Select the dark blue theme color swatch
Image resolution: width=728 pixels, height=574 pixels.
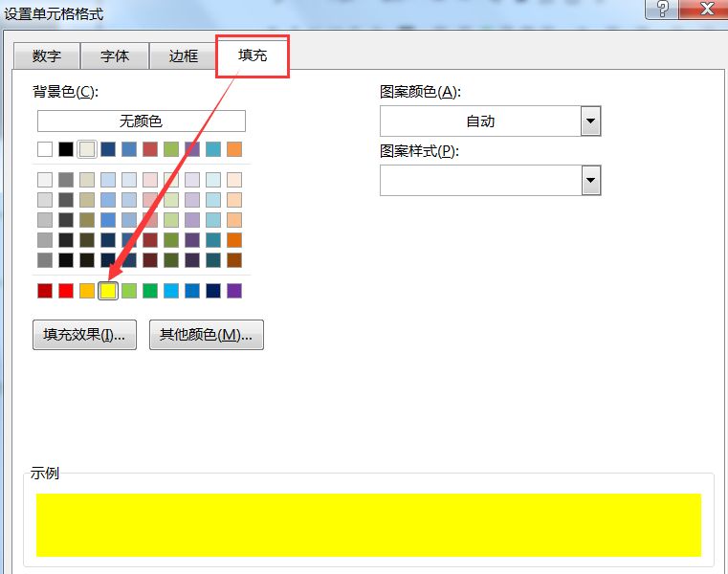pyautogui.click(x=108, y=149)
